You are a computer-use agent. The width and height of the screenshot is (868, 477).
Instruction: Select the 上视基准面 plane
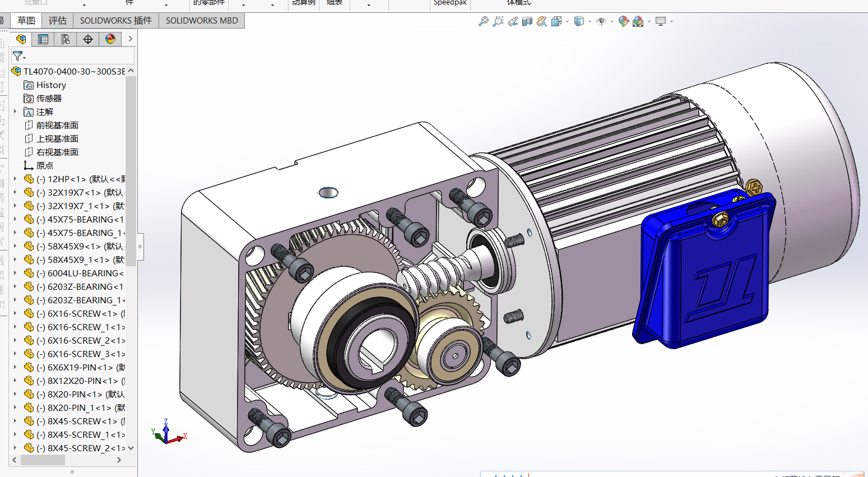tap(51, 138)
